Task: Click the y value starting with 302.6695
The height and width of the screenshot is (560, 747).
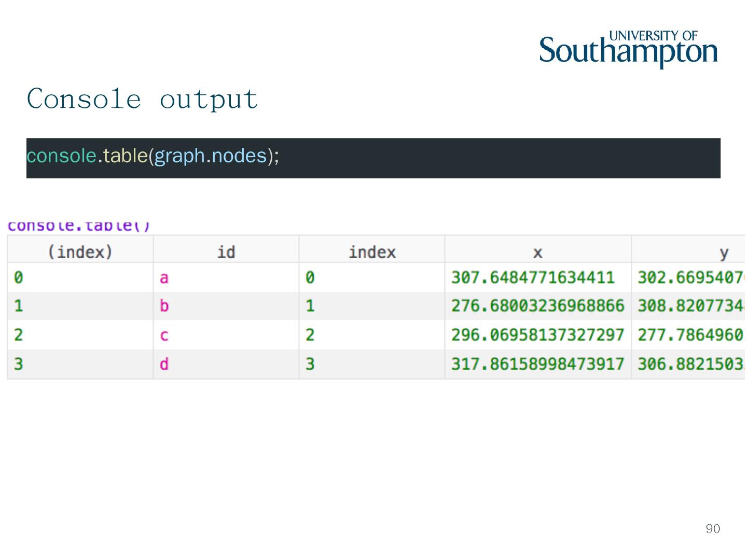Action: (x=690, y=278)
